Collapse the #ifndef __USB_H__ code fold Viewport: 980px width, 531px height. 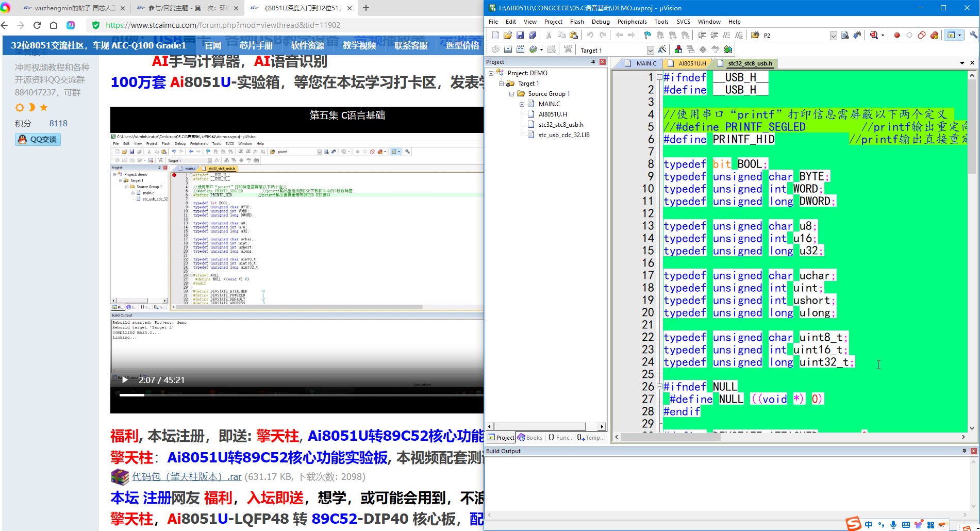[659, 77]
